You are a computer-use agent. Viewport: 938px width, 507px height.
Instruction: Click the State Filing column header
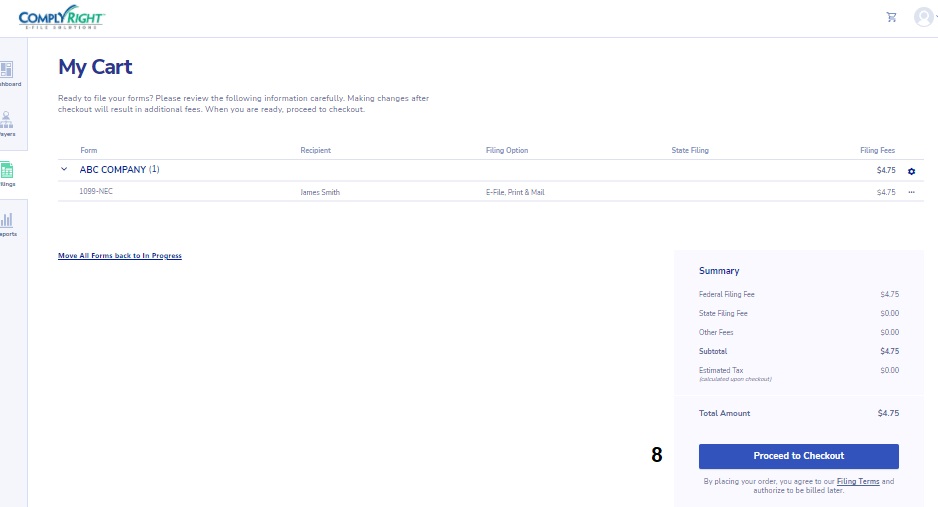tap(690, 150)
